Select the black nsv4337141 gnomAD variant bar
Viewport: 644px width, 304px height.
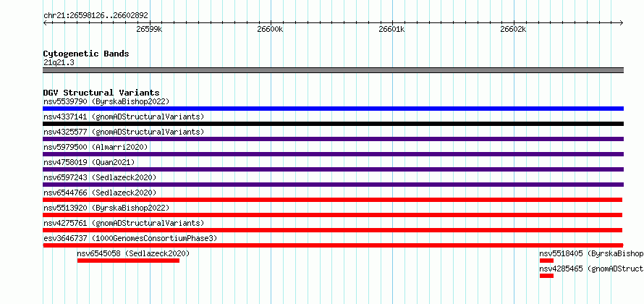333,124
